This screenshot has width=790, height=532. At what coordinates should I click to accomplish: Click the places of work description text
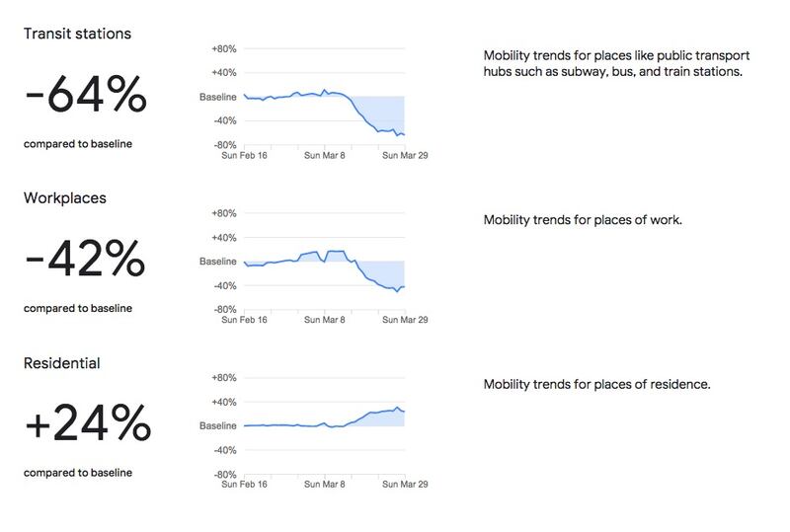tap(583, 220)
